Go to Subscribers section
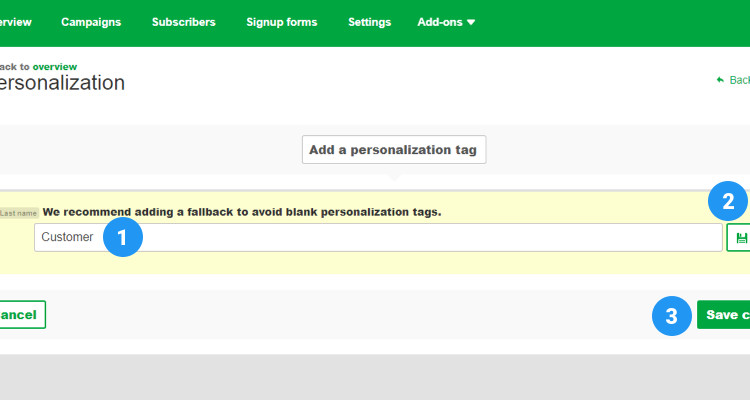Screen dimensions: 750x400 [184, 22]
